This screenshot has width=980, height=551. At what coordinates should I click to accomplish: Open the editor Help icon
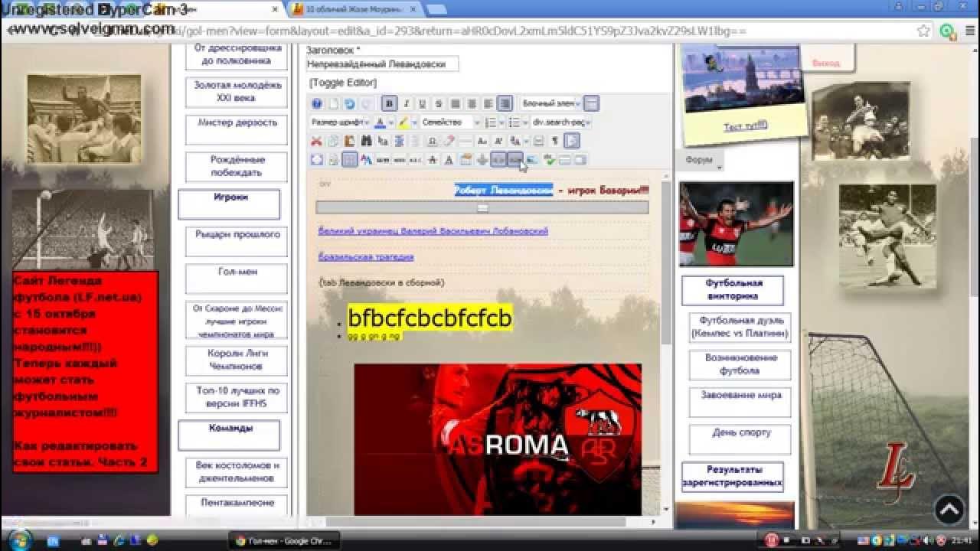point(317,103)
